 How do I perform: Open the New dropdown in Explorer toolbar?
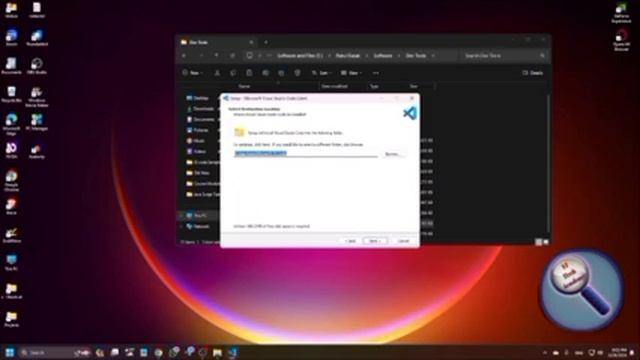coord(193,73)
